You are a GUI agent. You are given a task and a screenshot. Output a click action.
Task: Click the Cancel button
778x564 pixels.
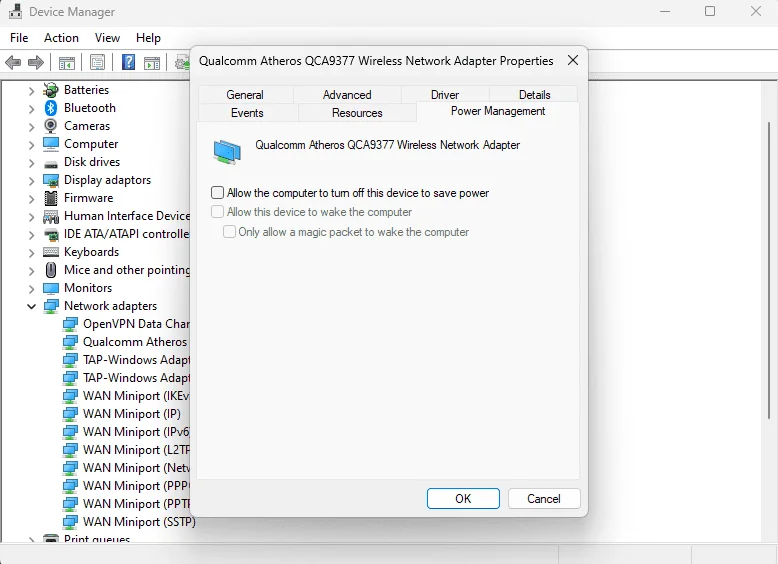coord(544,499)
